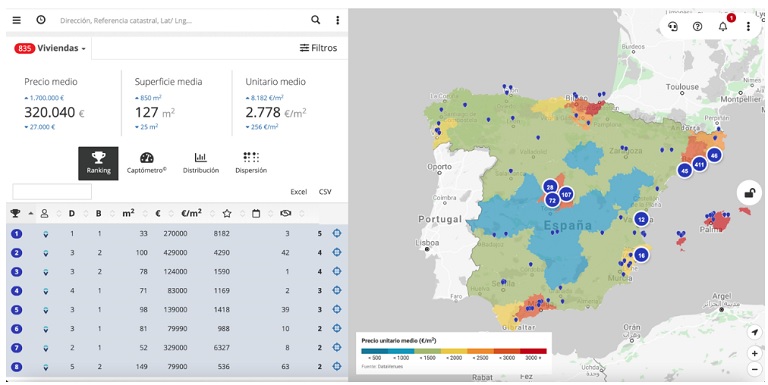The image size is (768, 385).
Task: Click the dark blue legend swatch
Action: pos(375,351)
